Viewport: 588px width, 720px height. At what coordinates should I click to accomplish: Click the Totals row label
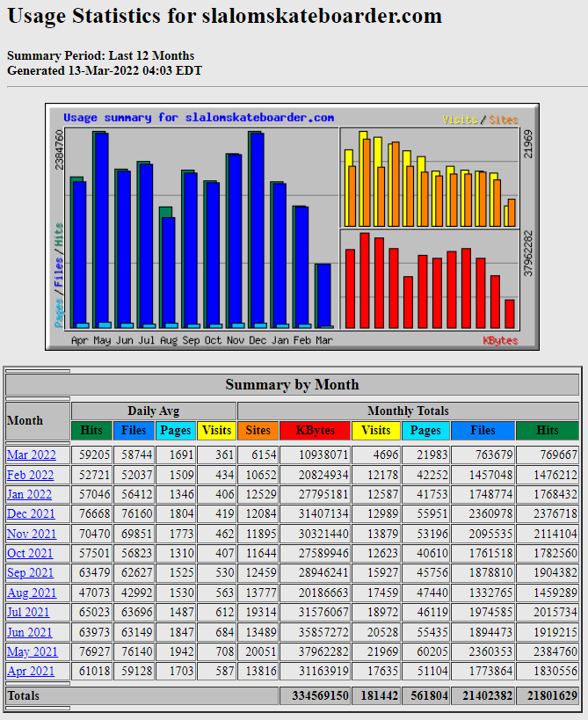(x=23, y=695)
